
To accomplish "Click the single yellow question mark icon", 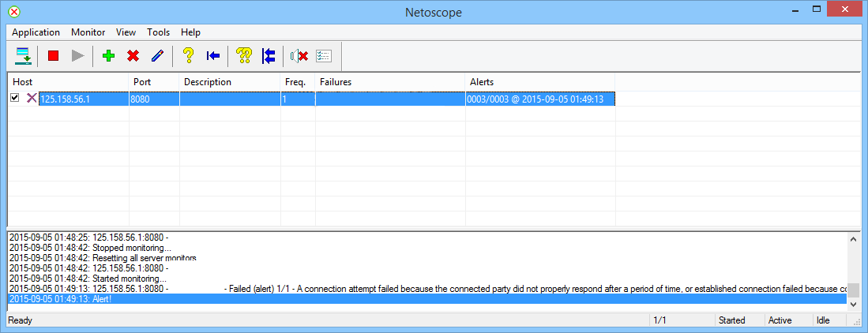I will point(189,56).
